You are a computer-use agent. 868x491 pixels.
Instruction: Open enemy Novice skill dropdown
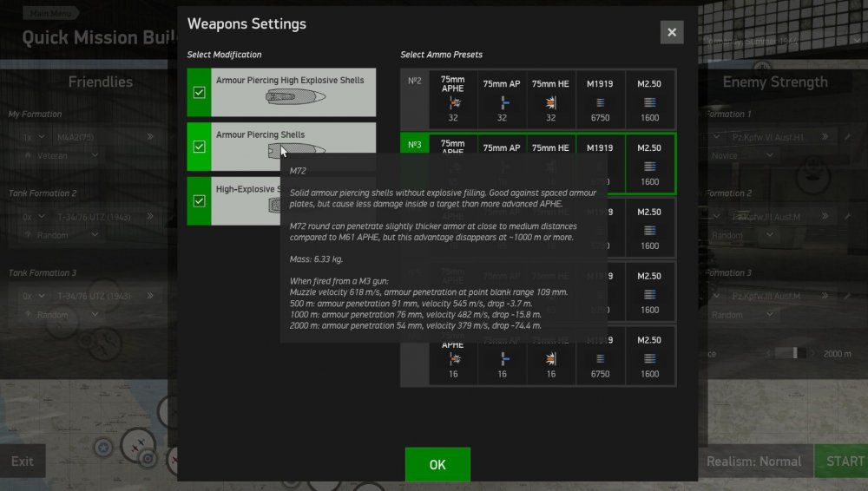[x=742, y=155]
